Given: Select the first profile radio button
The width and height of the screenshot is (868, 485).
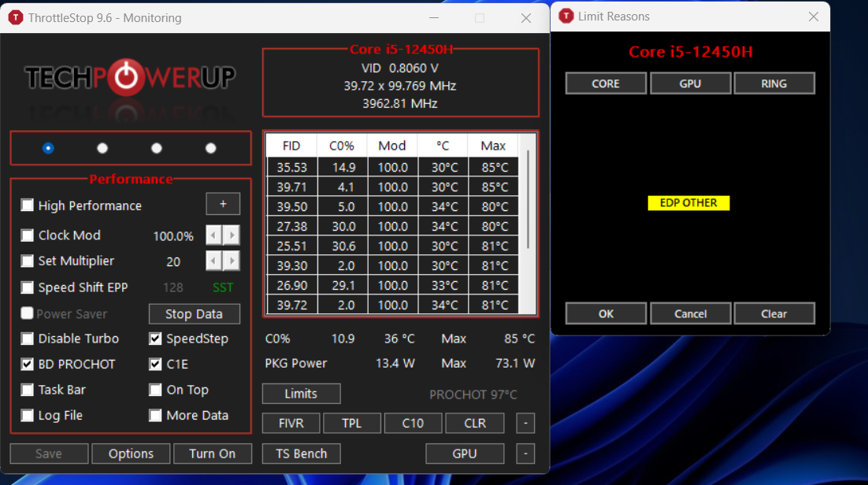Looking at the screenshot, I should tap(48, 148).
